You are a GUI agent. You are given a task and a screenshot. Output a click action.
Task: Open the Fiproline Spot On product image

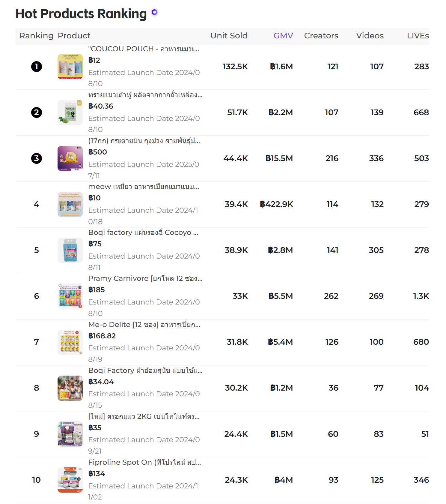[x=70, y=480]
